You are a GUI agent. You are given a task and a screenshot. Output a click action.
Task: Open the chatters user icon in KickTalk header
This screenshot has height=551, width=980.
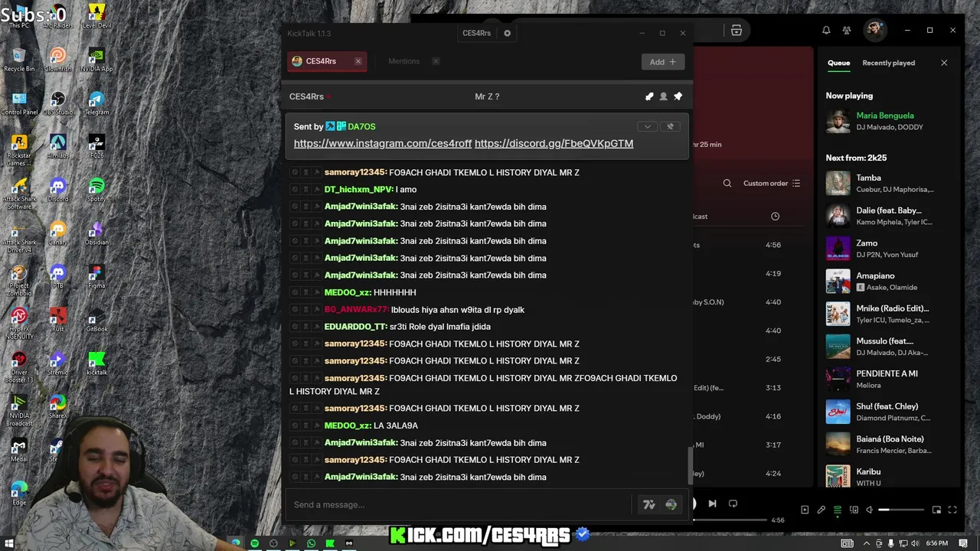point(663,96)
